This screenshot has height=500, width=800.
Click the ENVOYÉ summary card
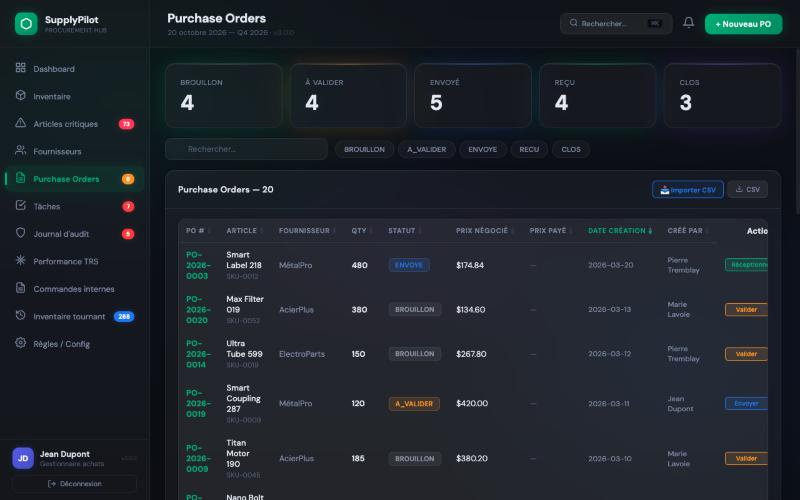473,95
